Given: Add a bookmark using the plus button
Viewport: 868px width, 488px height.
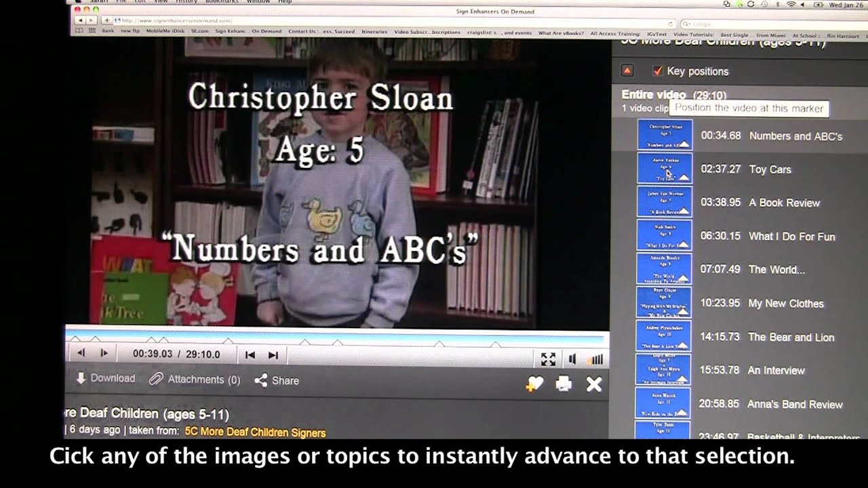Looking at the screenshot, I should [x=106, y=21].
